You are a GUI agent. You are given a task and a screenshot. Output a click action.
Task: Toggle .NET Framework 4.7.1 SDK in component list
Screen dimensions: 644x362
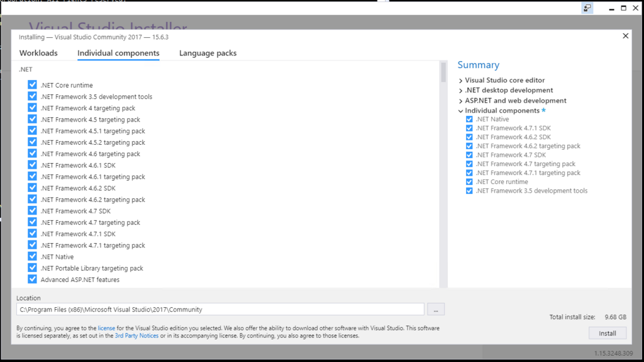[32, 234]
